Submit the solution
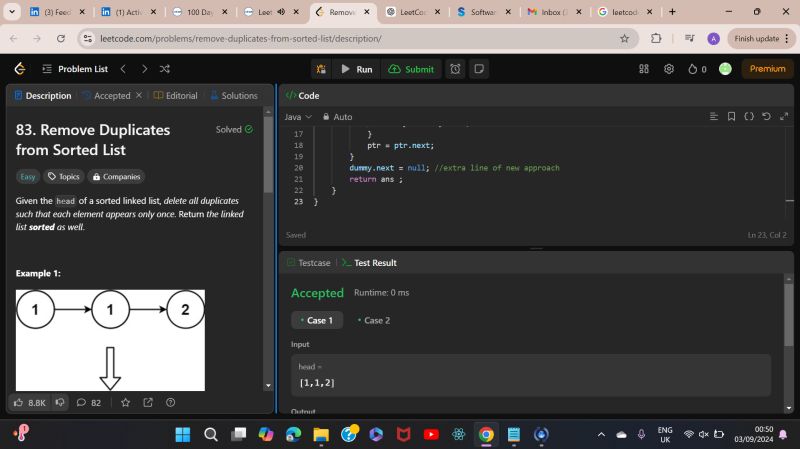The width and height of the screenshot is (800, 449). tap(411, 69)
